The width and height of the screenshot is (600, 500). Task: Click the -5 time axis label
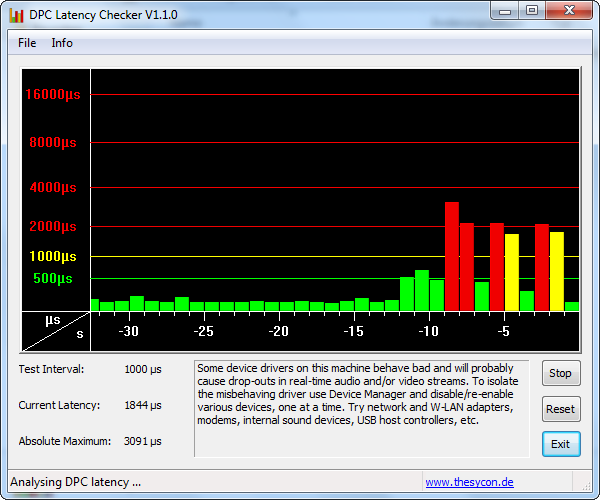point(504,331)
